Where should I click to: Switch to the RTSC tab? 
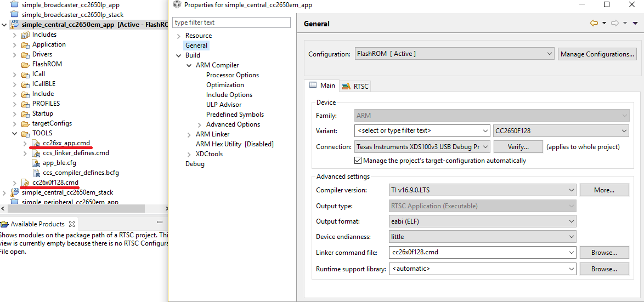pyautogui.click(x=355, y=86)
